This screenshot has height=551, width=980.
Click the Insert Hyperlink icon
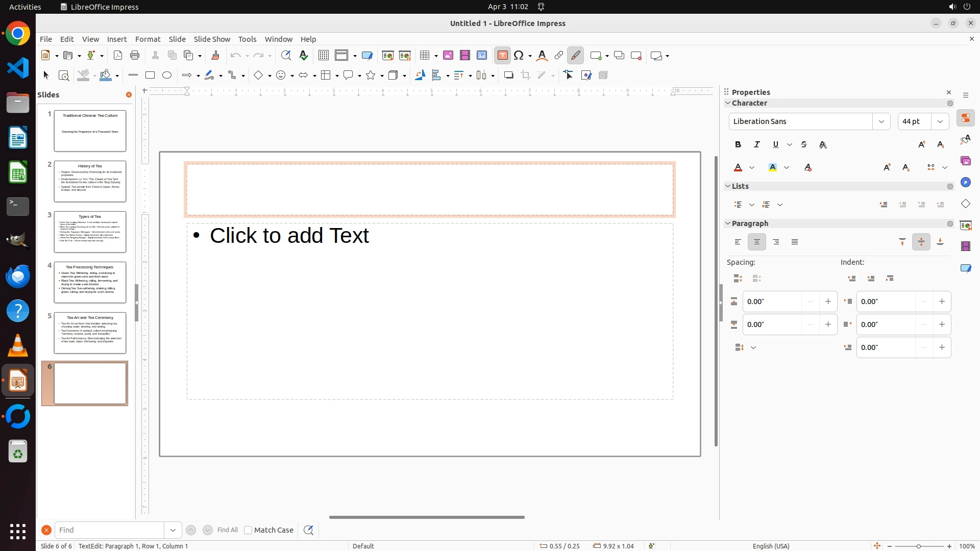[x=559, y=56]
